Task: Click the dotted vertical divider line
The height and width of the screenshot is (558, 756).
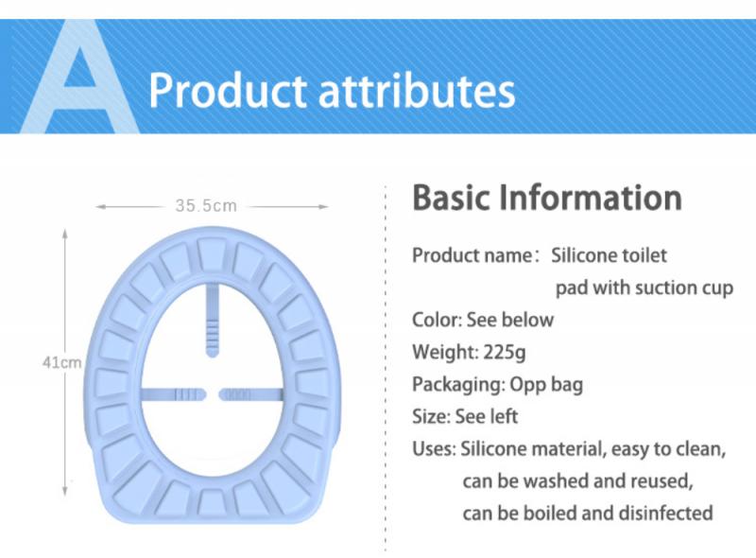Action: [x=386, y=369]
